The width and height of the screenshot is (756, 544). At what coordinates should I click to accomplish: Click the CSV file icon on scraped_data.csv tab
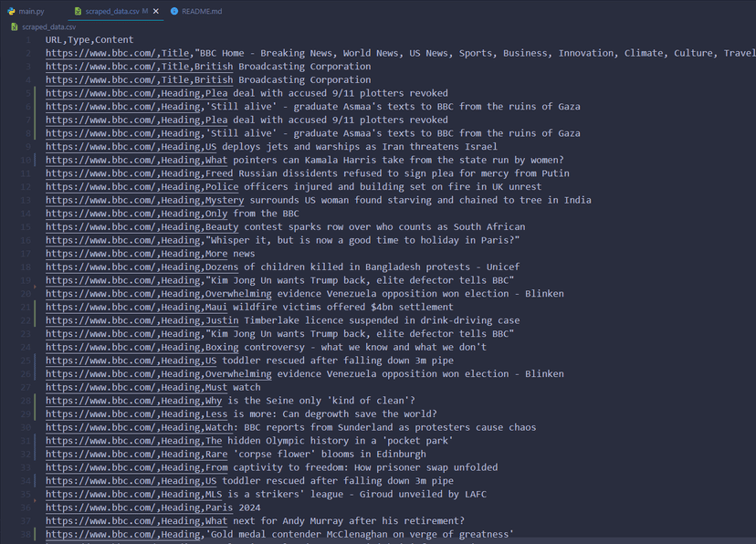(x=78, y=11)
